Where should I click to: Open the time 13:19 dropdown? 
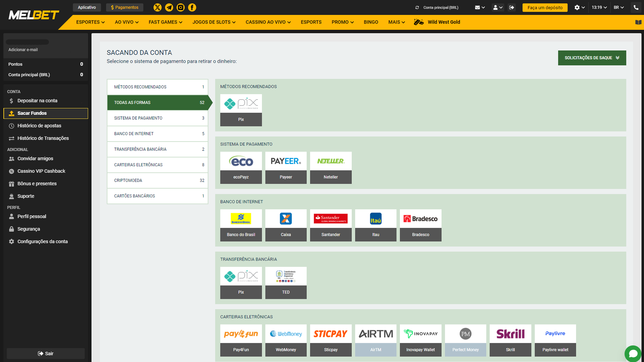click(599, 7)
